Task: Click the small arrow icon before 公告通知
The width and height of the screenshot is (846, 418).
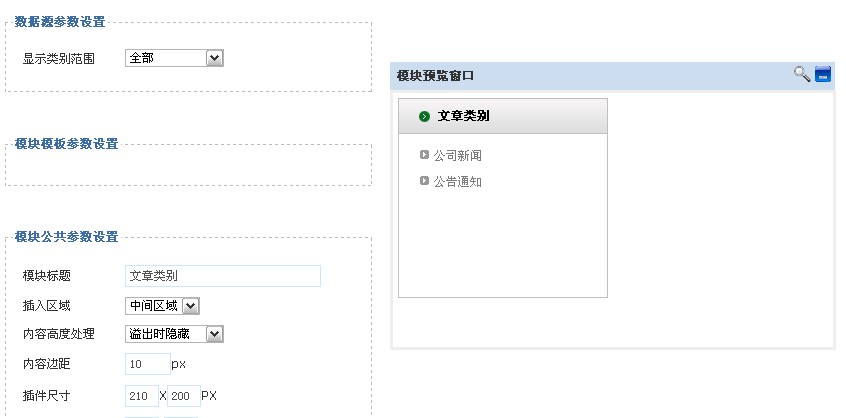Action: 424,181
